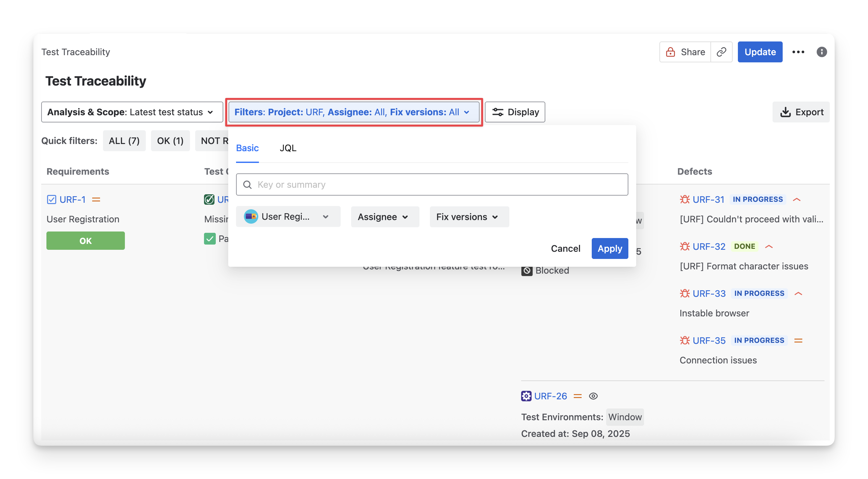Viewport: 868px width, 479px height.
Task: Click the URF-26 test execution gear icon
Action: click(526, 396)
